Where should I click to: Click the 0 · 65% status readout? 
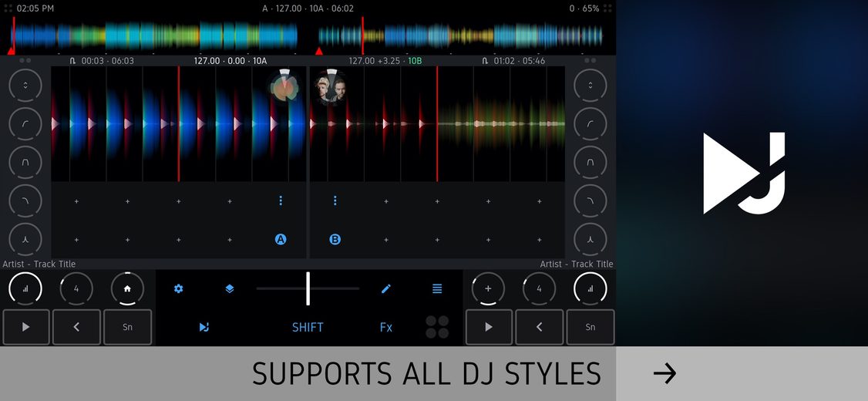point(584,8)
